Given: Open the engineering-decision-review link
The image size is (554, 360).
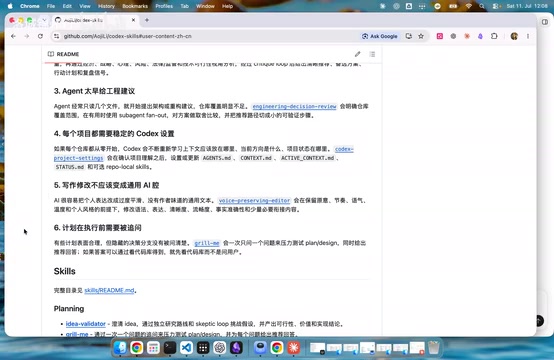Looking at the screenshot, I should tap(294, 106).
